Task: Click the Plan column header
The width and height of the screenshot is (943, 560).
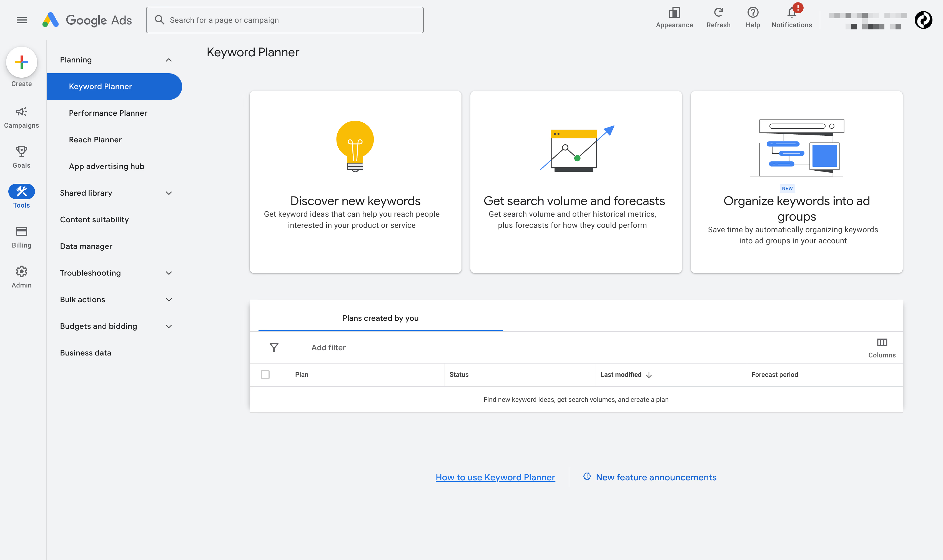Action: 302,375
